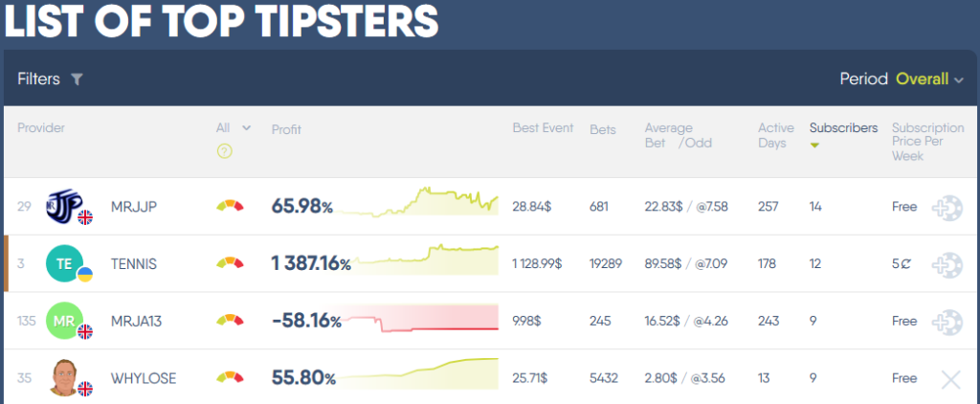This screenshot has height=404, width=980.
Task: Sort the list by Profit column
Action: coord(286,129)
